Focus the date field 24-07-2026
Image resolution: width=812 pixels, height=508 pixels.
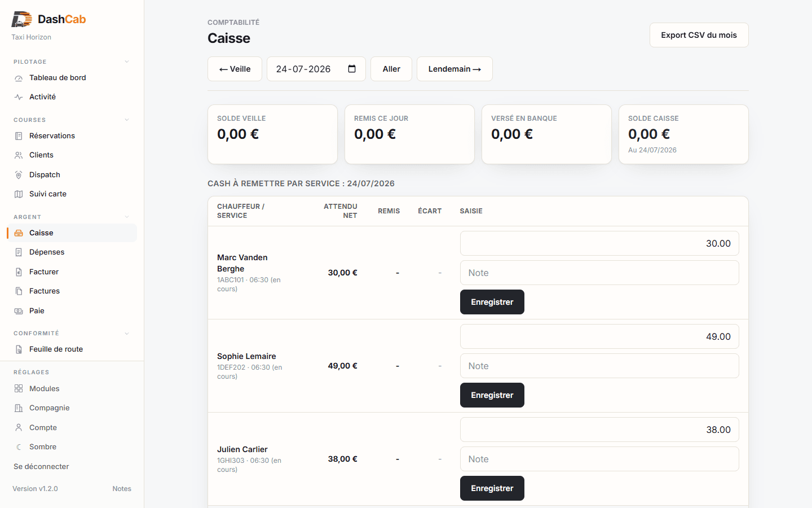point(316,69)
